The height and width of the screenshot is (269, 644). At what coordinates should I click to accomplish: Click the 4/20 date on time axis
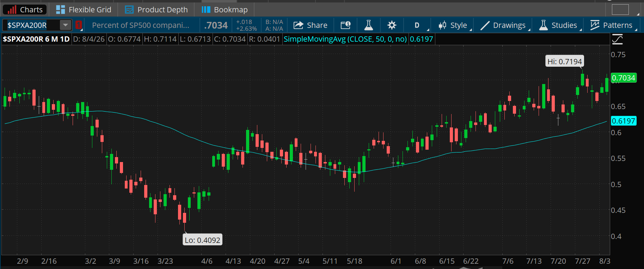258,261
